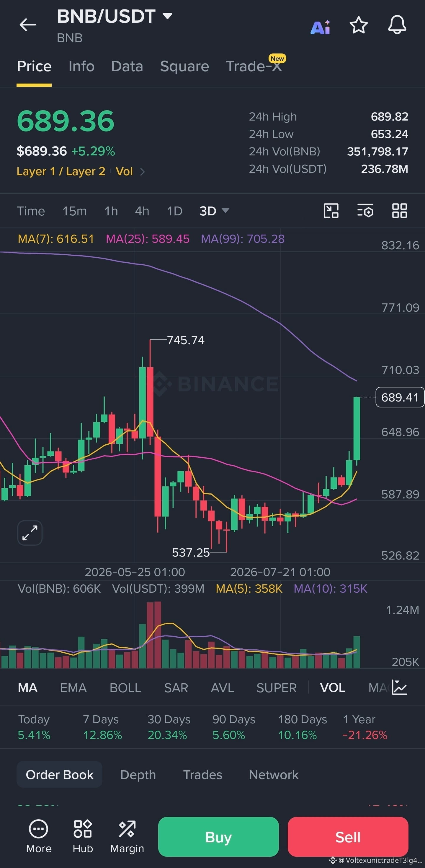This screenshot has width=425, height=868.
Task: Open the 3D interval dropdown
Action: (214, 211)
